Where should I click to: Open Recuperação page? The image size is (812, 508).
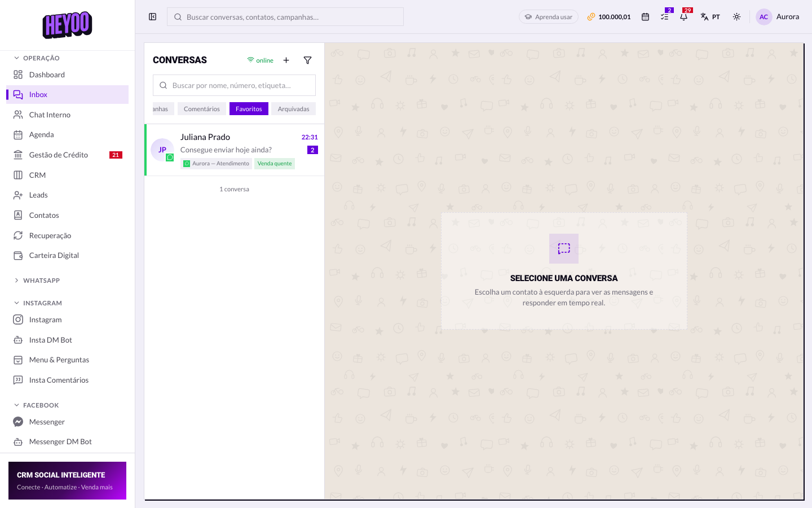pyautogui.click(x=67, y=235)
